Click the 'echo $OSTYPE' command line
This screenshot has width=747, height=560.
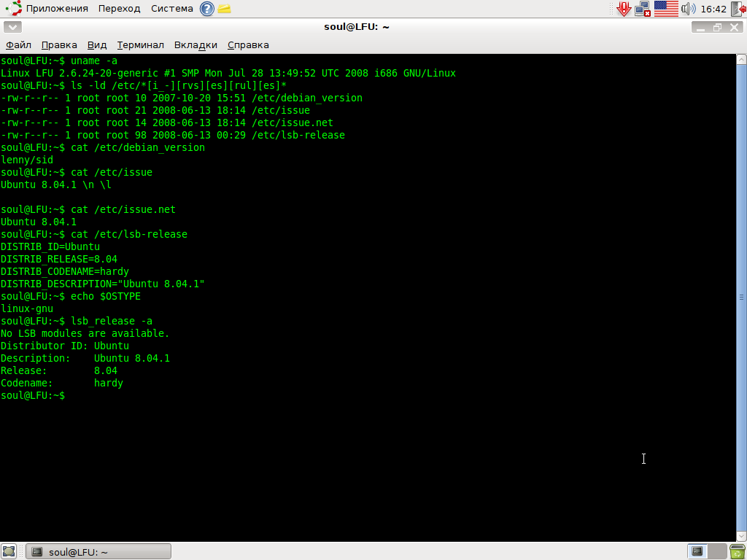click(71, 296)
